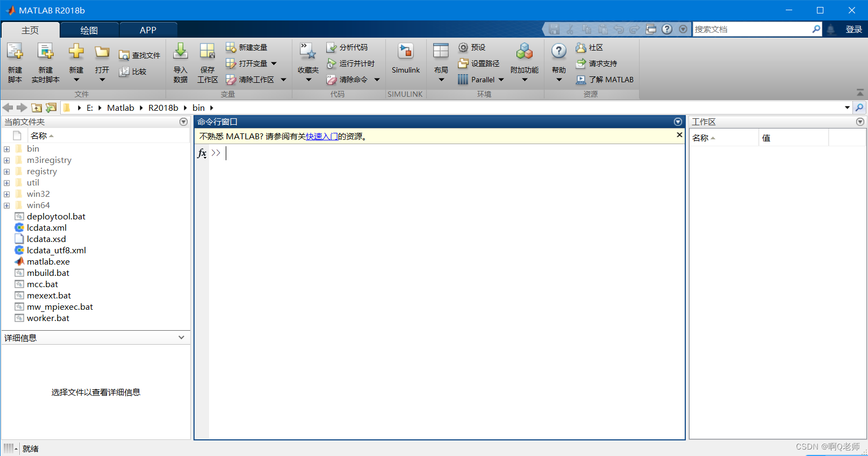Click Sign In (登录) button
This screenshot has height=456, width=868.
coord(853,29)
